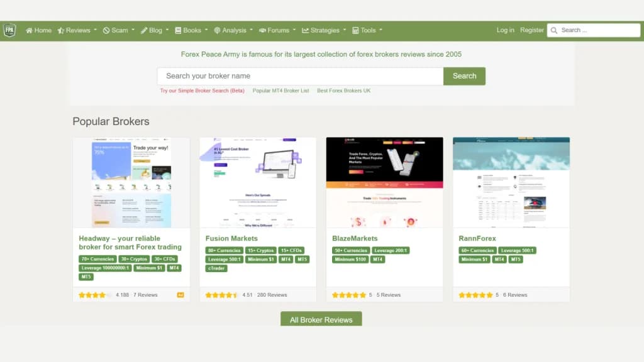Open the Scam menu
This screenshot has height=362, width=644.
[x=119, y=30]
